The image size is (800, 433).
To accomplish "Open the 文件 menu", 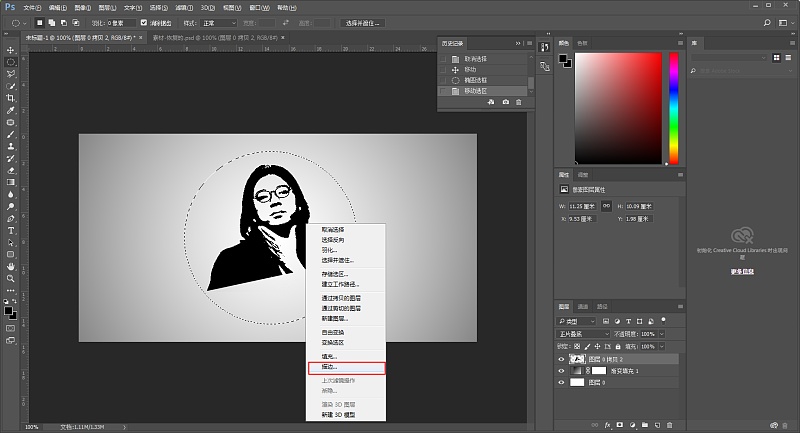I will click(x=32, y=8).
